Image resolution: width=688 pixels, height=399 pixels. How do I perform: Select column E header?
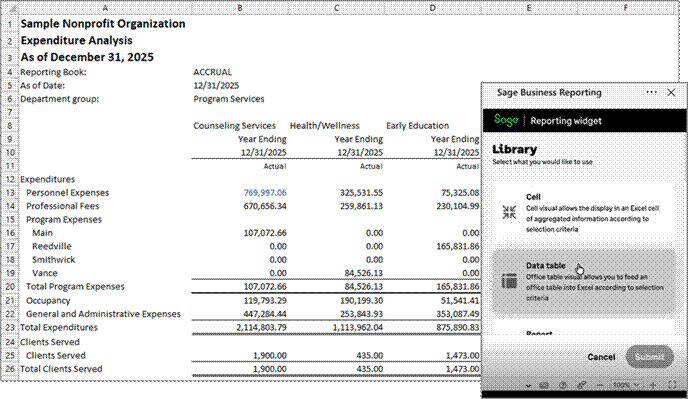click(x=529, y=8)
